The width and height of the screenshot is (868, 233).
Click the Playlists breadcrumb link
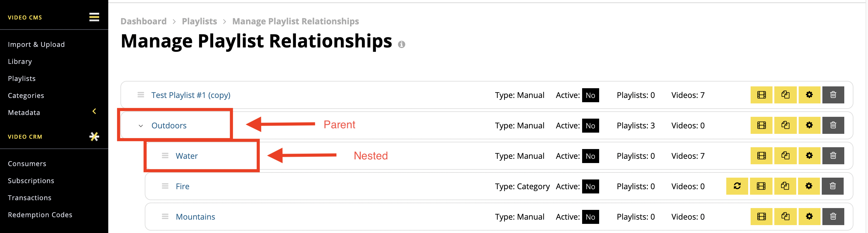coord(199,21)
